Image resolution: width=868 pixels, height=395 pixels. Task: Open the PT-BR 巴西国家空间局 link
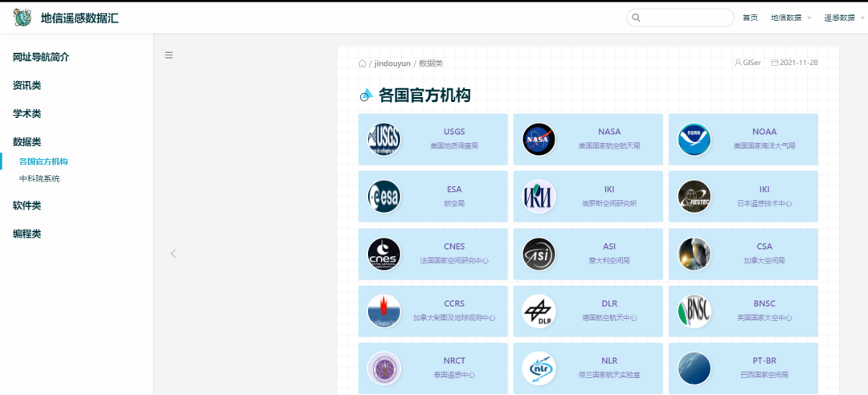pyautogui.click(x=743, y=369)
